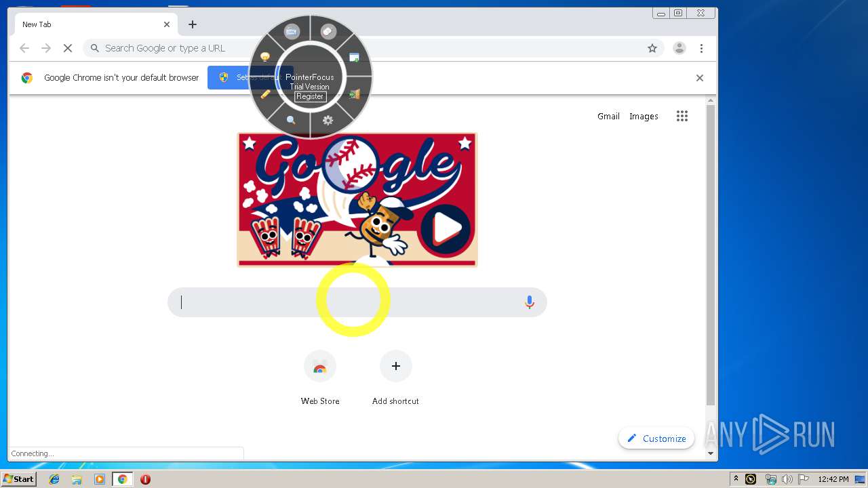This screenshot has width=868, height=488.
Task: Open Gmail link
Action: 608,117
